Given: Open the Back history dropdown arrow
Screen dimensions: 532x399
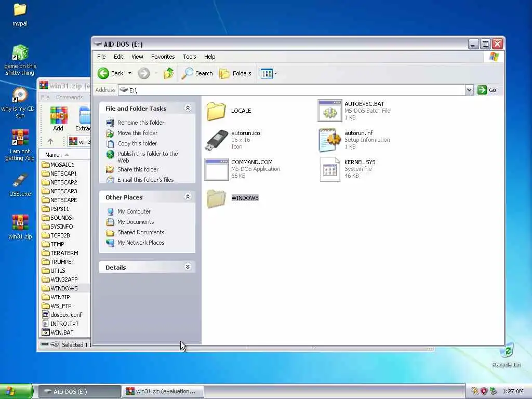Looking at the screenshot, I should pos(129,73).
